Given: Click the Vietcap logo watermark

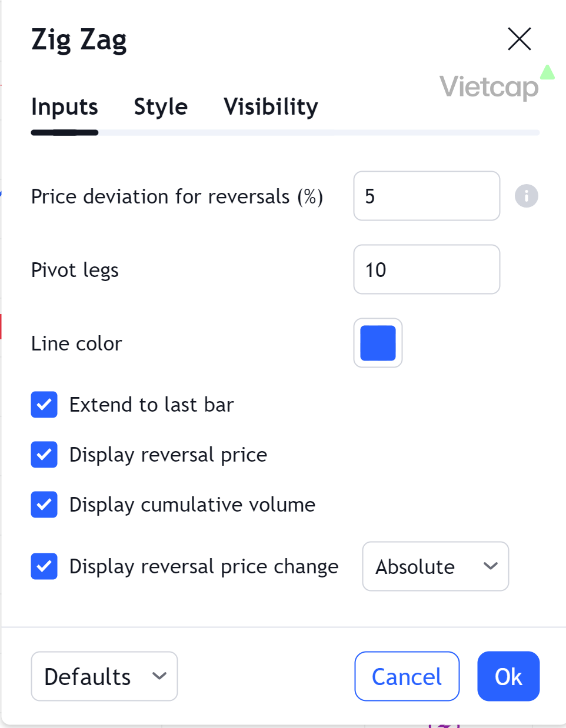Looking at the screenshot, I should [x=497, y=83].
